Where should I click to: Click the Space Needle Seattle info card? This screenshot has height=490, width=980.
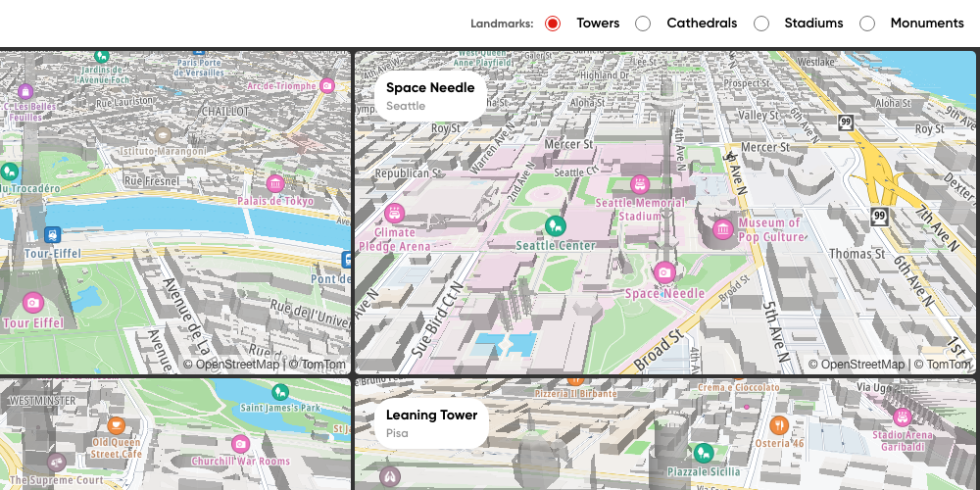tap(430, 96)
